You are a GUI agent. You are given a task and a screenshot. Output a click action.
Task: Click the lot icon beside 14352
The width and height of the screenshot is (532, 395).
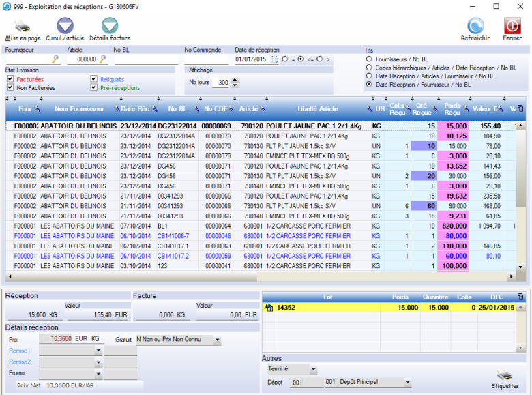269,308
